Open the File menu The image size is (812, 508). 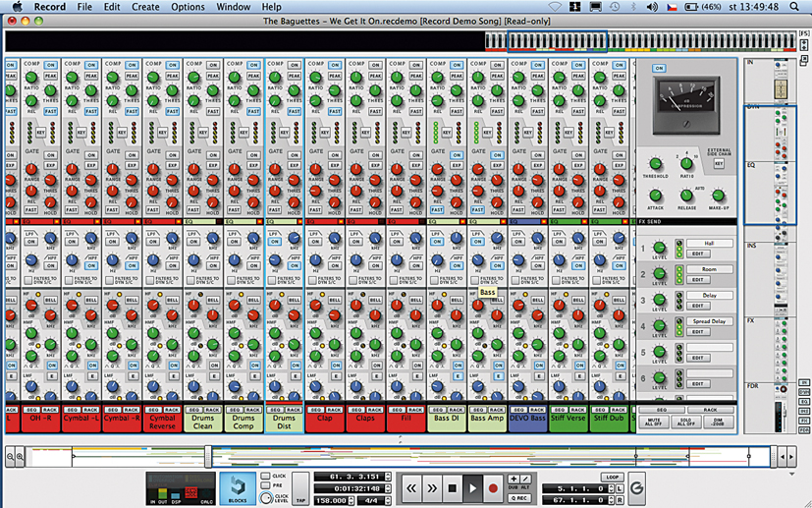(x=84, y=7)
